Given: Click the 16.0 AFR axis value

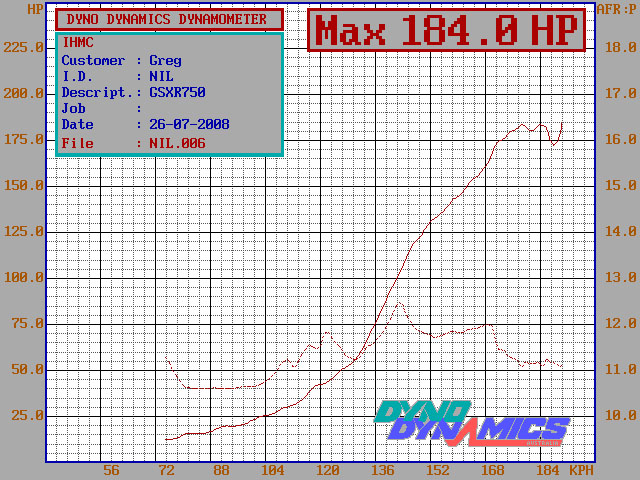Looking at the screenshot, I should (620, 140).
